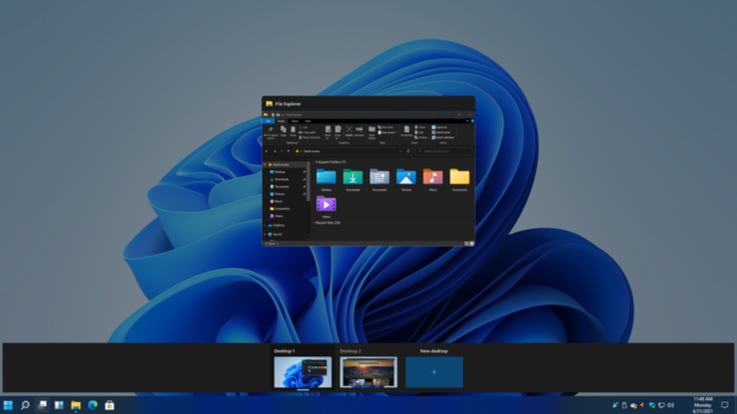Click Select all in the ribbon
737x414 pixels.
tap(440, 127)
